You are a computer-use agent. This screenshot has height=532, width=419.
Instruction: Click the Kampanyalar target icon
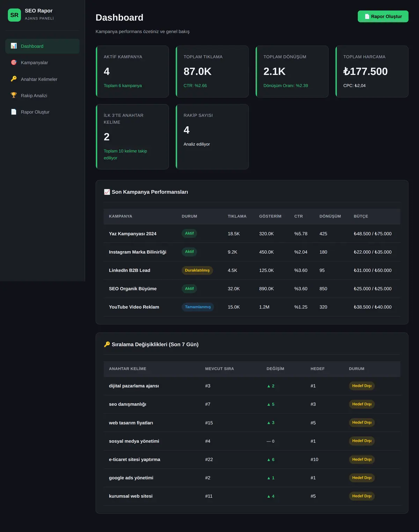(x=14, y=62)
